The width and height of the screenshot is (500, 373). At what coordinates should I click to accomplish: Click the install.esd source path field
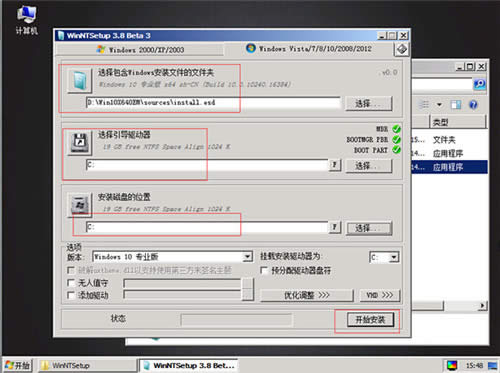click(x=214, y=103)
